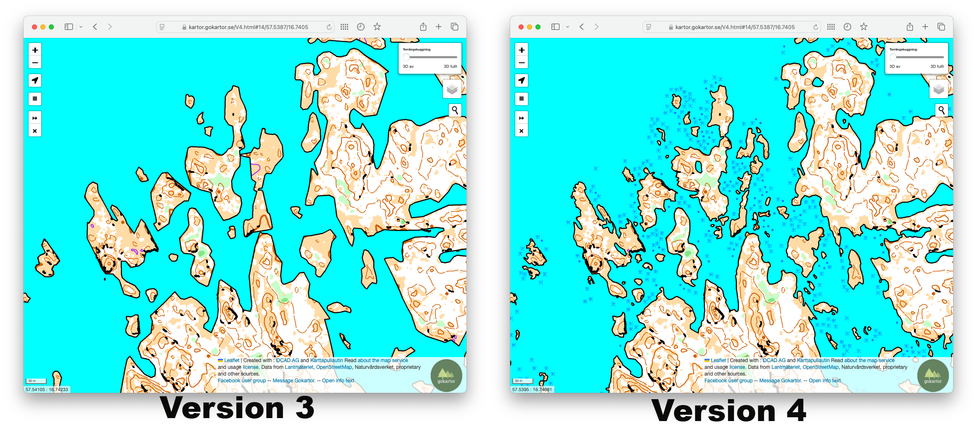Viewport: 980px width, 424px height.
Task: Reload the page in Version 3 window
Action: 329,27
